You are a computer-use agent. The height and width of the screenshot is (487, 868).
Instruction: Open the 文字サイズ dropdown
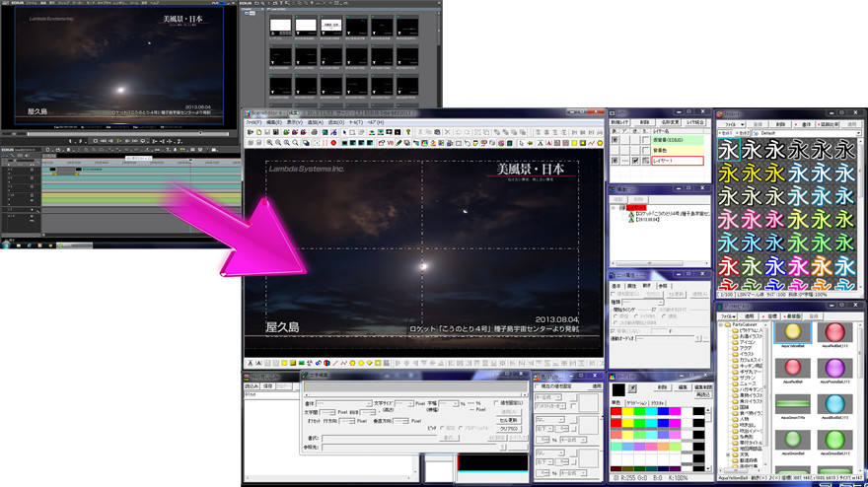404,403
